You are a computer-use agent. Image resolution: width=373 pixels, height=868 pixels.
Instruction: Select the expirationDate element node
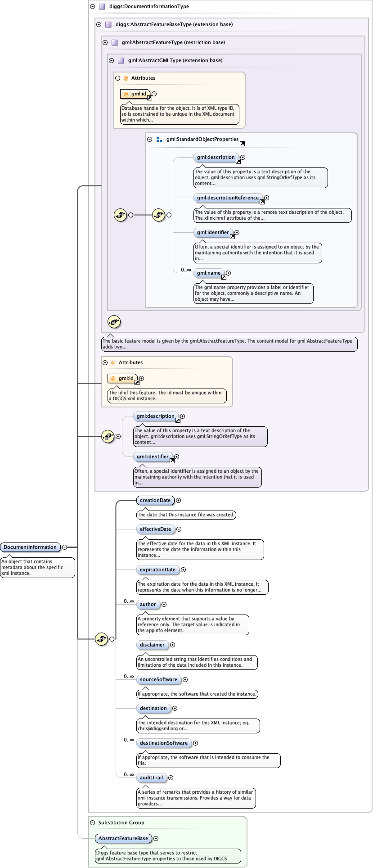tap(157, 570)
